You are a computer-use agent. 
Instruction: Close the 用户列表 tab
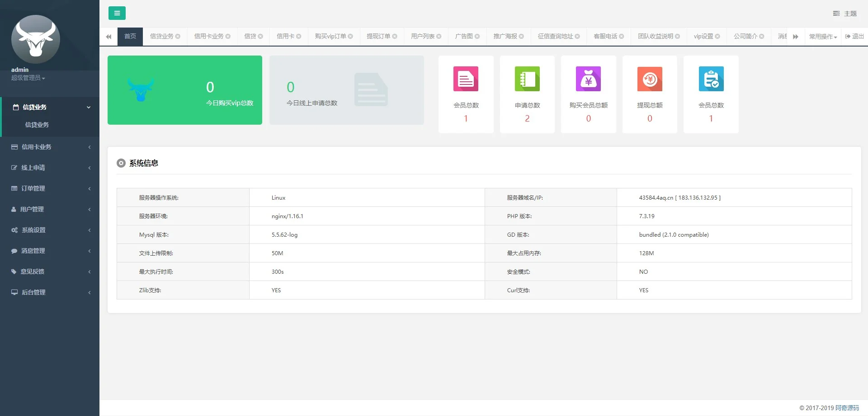(x=439, y=37)
